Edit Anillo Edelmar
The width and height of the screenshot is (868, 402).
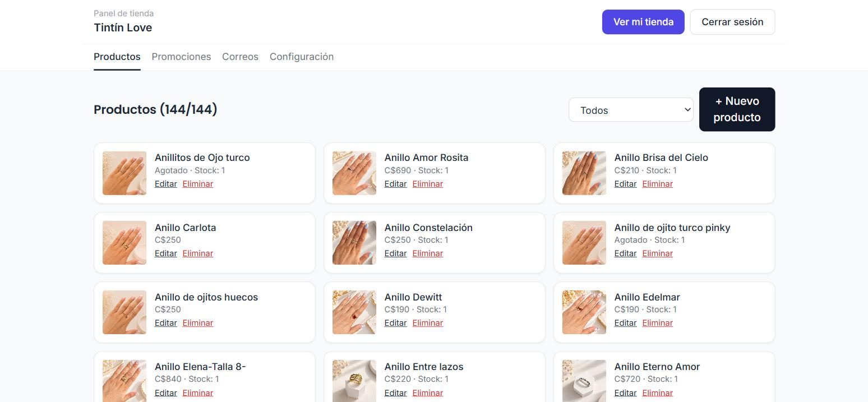tap(625, 323)
